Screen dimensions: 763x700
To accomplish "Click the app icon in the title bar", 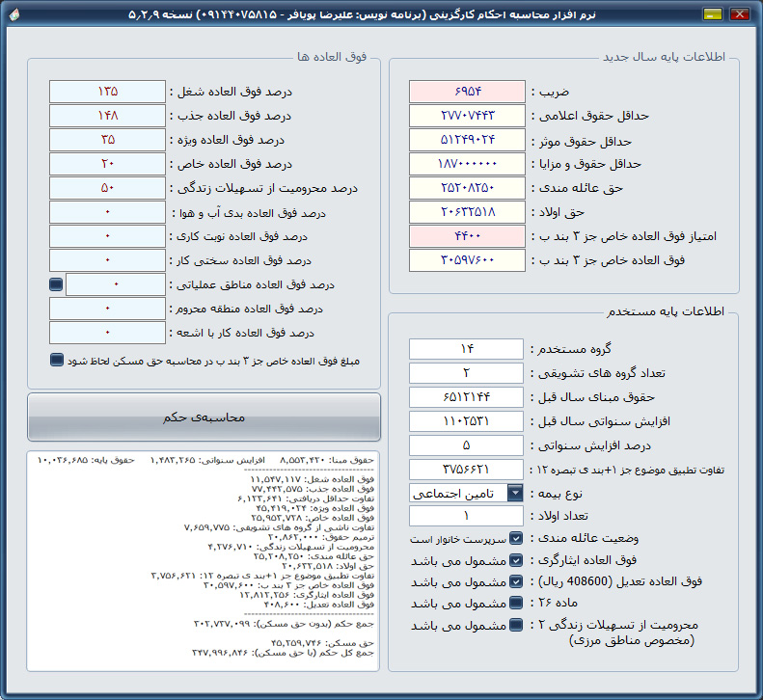I will pyautogui.click(x=14, y=14).
